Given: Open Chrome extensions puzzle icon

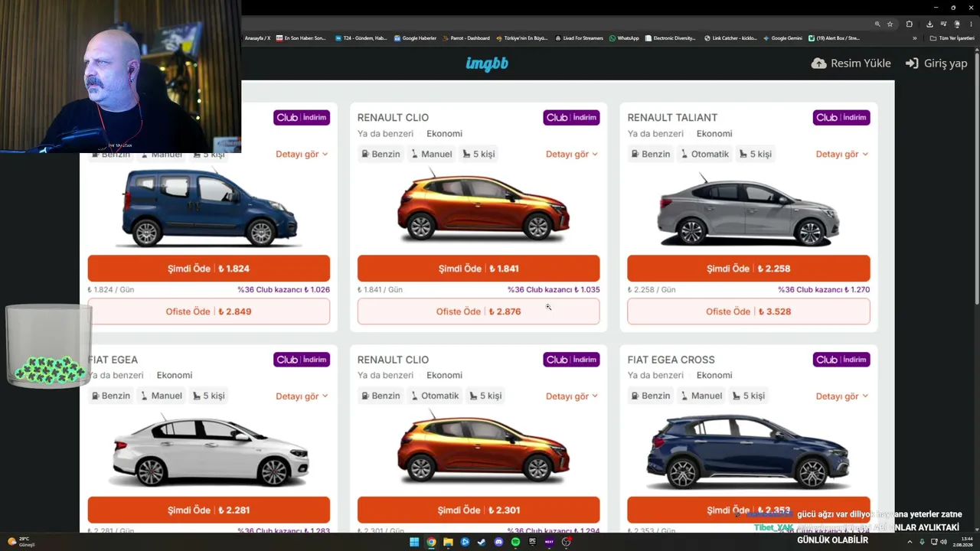Looking at the screenshot, I should (909, 24).
